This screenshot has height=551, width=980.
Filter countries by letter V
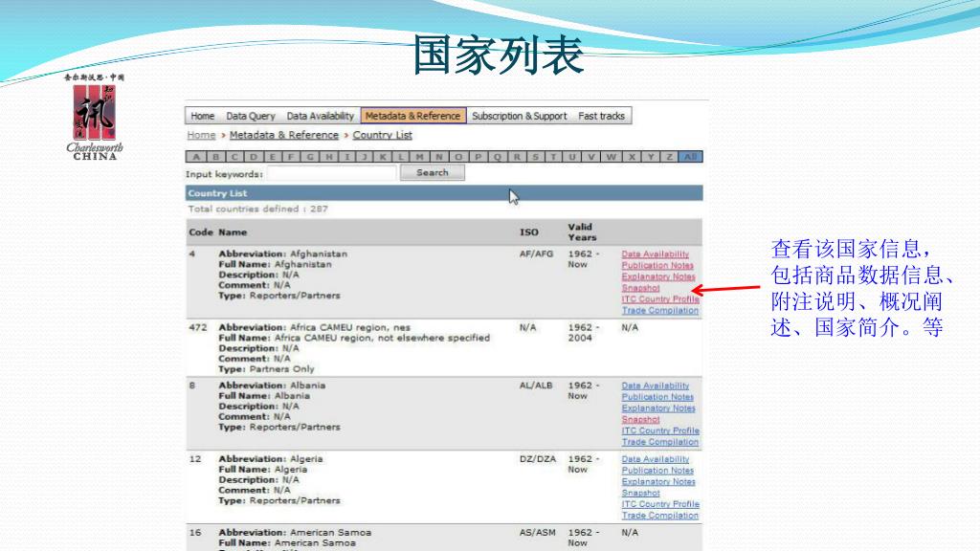590,157
